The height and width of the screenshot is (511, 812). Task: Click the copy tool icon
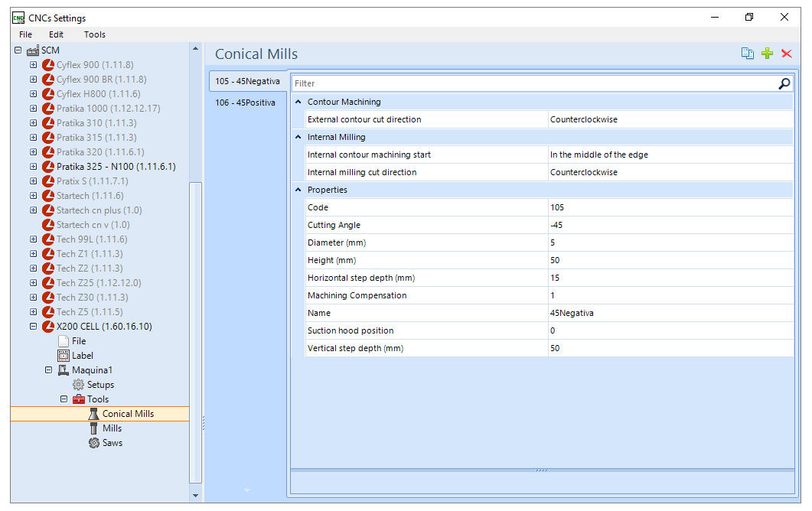[x=747, y=54]
